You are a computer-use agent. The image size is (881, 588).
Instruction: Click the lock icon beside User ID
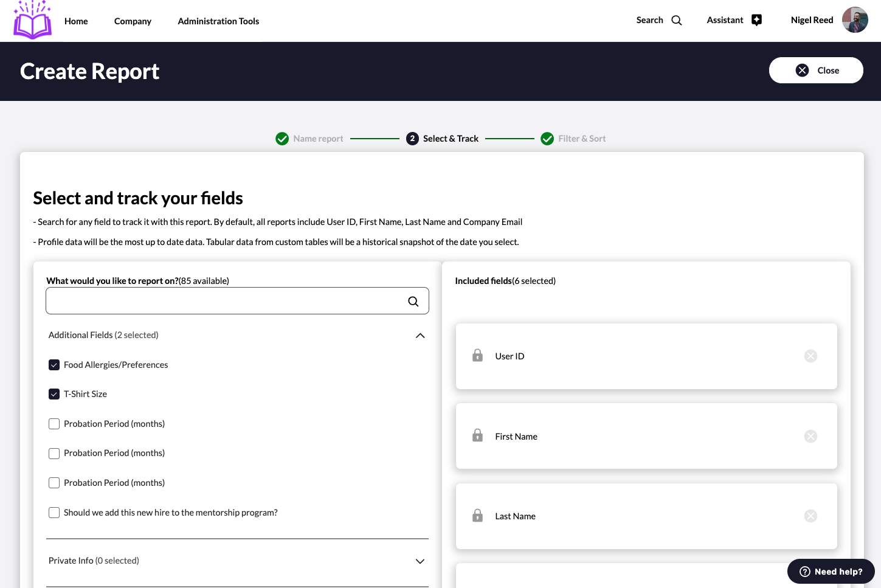(477, 356)
